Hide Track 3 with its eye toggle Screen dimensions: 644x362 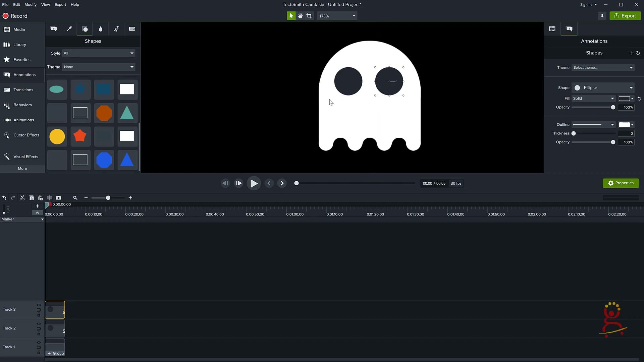tap(39, 305)
